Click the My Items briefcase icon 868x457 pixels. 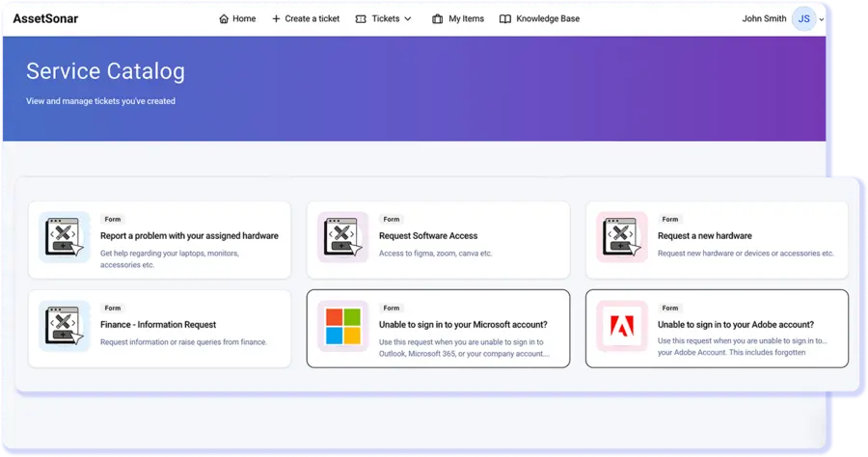point(437,19)
